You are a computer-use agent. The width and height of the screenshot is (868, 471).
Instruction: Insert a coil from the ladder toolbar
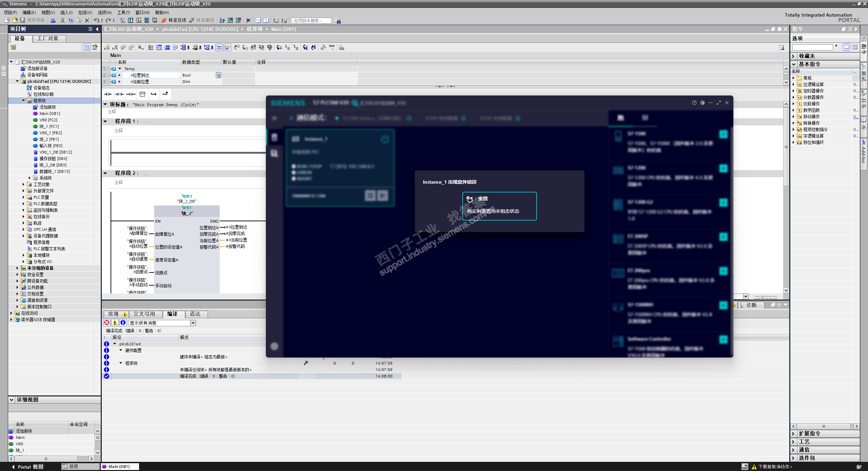point(131,94)
